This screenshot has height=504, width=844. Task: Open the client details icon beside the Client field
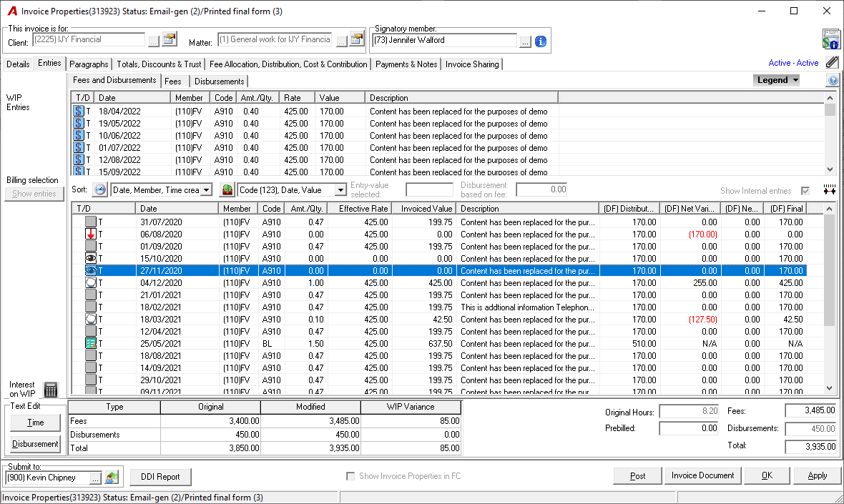coord(170,39)
